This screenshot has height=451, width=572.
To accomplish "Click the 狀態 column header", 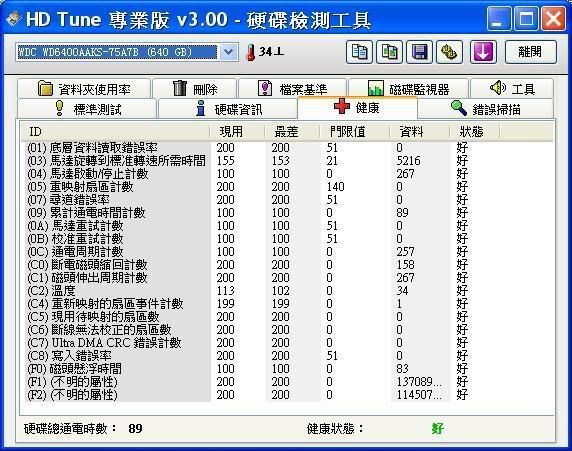I will tap(475, 132).
